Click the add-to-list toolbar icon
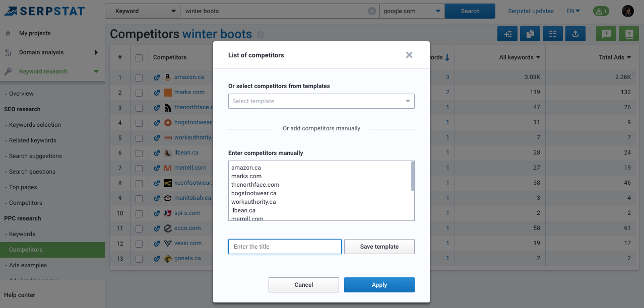The image size is (644, 308). (x=507, y=34)
